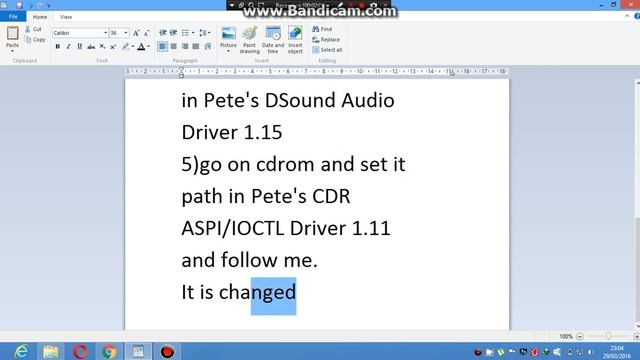Open File Explorer from taskbar
640x360 pixels.
tap(51, 351)
